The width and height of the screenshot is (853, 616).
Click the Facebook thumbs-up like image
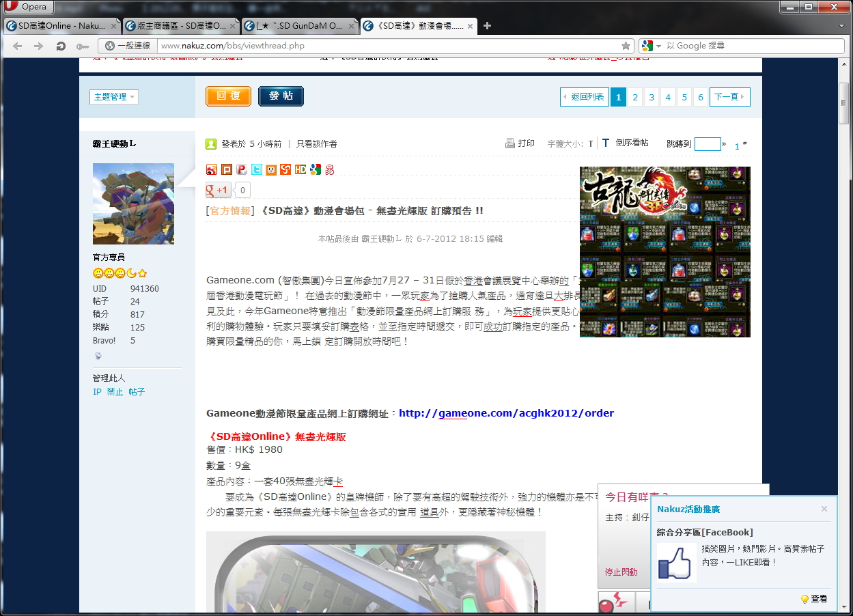[x=677, y=563]
